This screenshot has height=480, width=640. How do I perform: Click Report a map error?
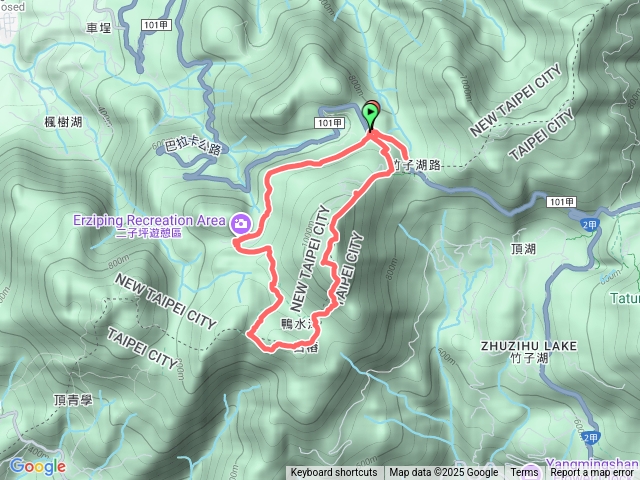591,473
